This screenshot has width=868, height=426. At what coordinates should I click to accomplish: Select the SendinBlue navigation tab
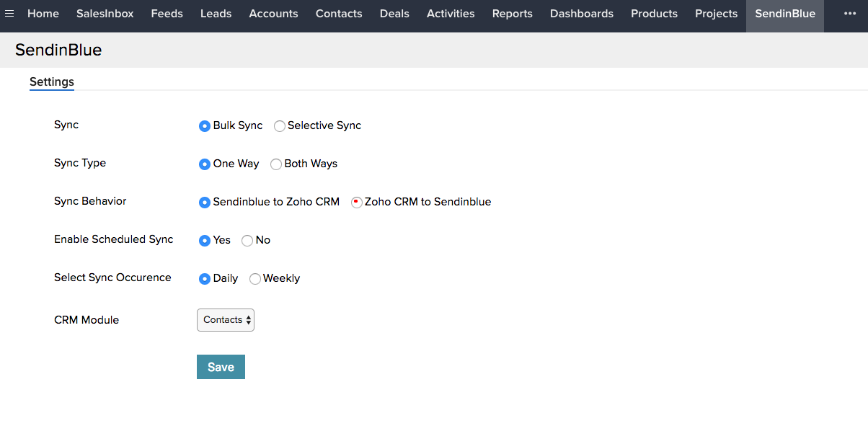tap(785, 16)
